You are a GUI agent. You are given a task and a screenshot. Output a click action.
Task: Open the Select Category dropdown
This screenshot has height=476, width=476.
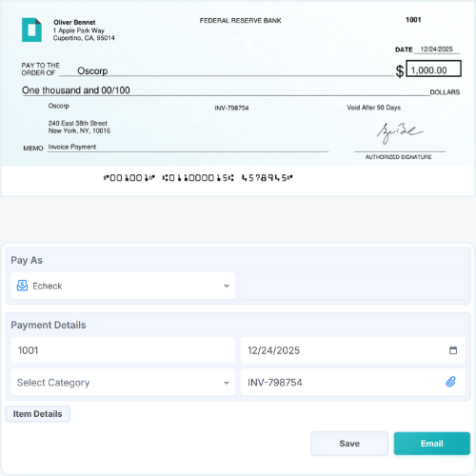click(123, 382)
